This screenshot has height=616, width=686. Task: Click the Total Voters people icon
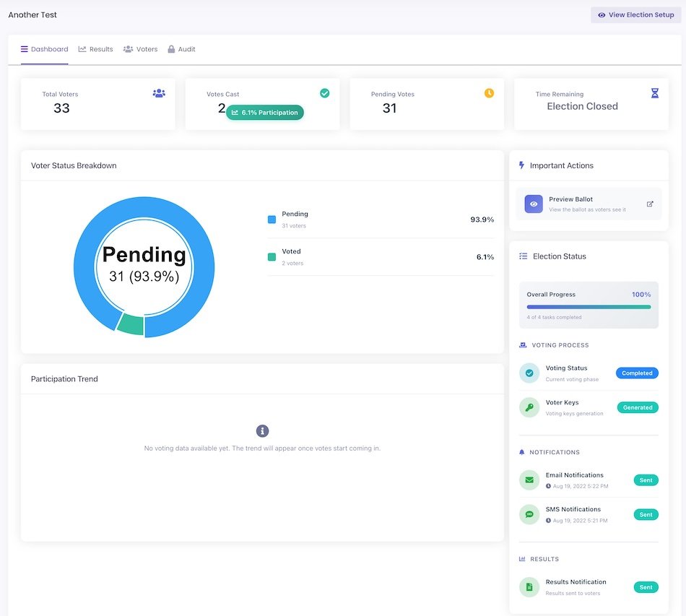point(159,93)
